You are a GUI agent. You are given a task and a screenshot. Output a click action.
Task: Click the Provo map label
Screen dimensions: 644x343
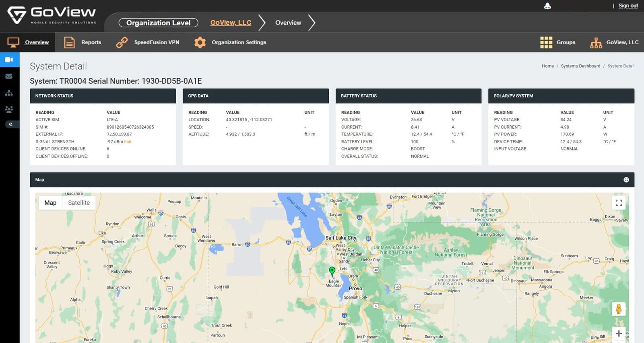coord(355,289)
